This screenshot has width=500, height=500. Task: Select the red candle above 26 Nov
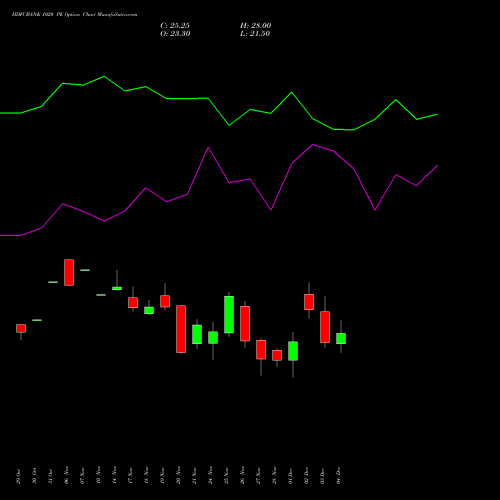pyautogui.click(x=245, y=324)
